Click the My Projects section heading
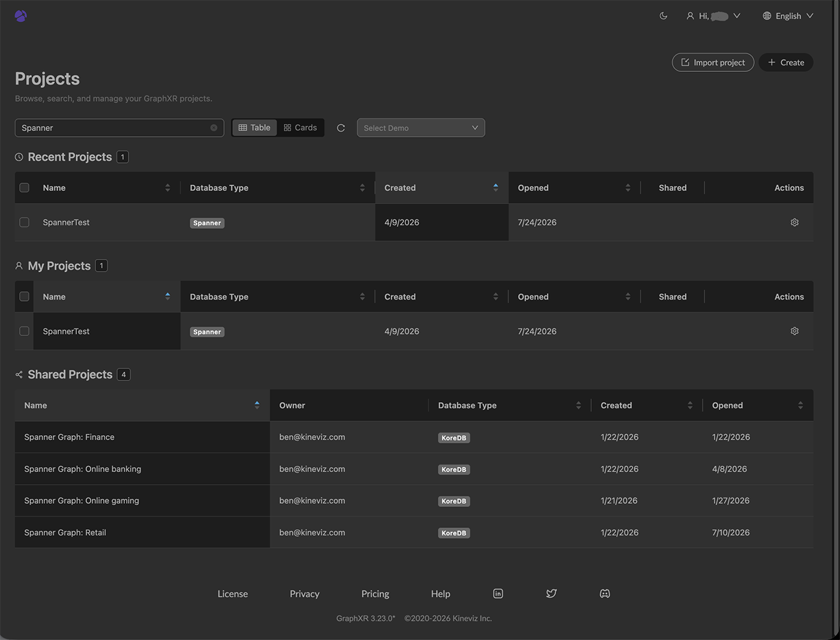 coord(59,266)
